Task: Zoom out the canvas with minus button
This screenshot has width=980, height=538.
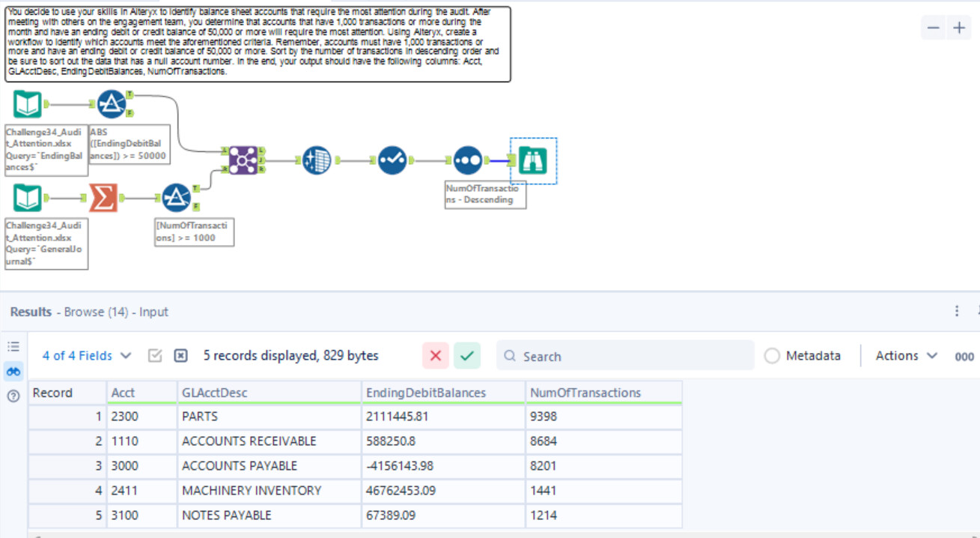Action: tap(933, 28)
